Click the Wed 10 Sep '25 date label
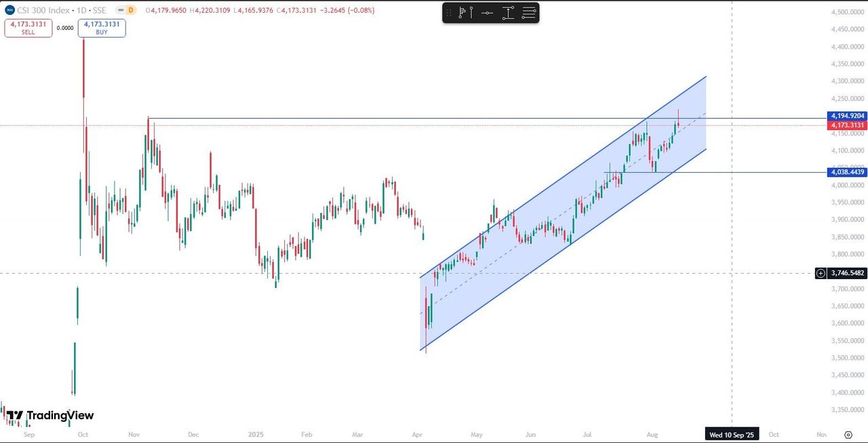This screenshot has width=868, height=443. coord(732,435)
